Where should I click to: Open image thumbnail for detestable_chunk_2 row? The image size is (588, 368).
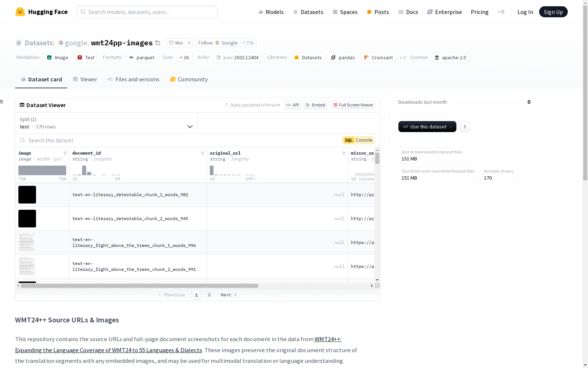point(27,219)
